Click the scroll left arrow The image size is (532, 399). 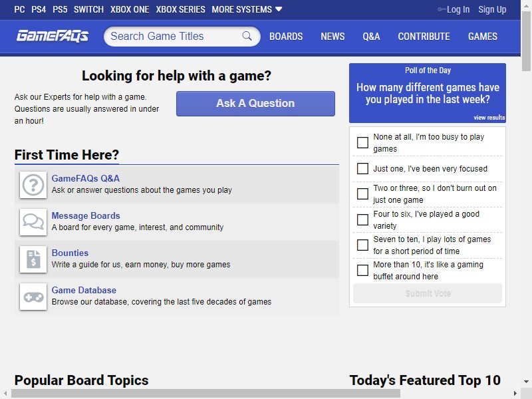pos(5,394)
